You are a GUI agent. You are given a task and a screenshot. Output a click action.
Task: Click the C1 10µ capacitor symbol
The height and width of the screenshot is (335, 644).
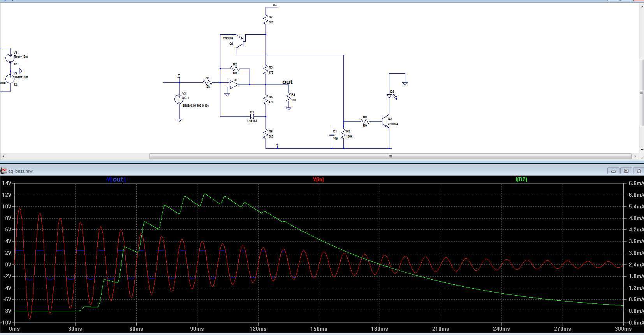pos(332,135)
